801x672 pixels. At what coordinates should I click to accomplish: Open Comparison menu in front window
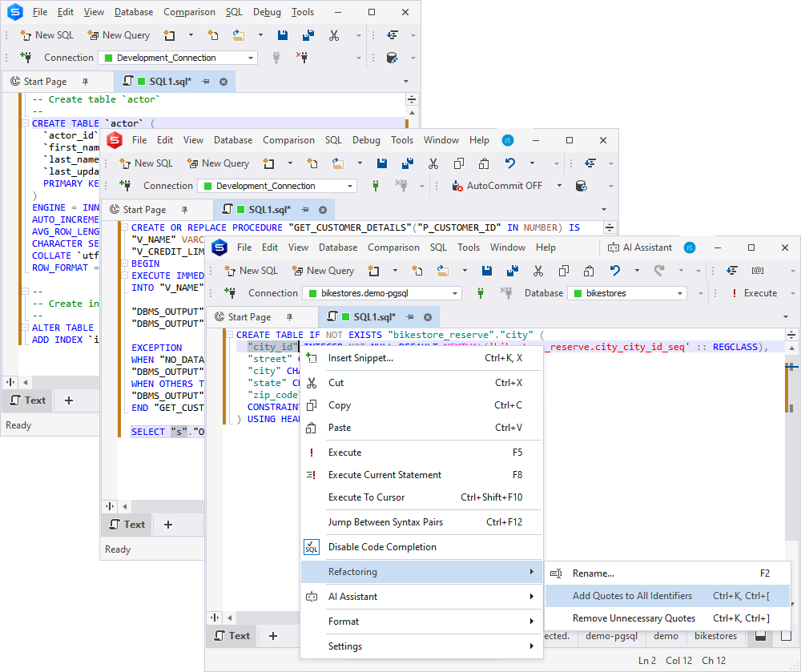point(393,247)
